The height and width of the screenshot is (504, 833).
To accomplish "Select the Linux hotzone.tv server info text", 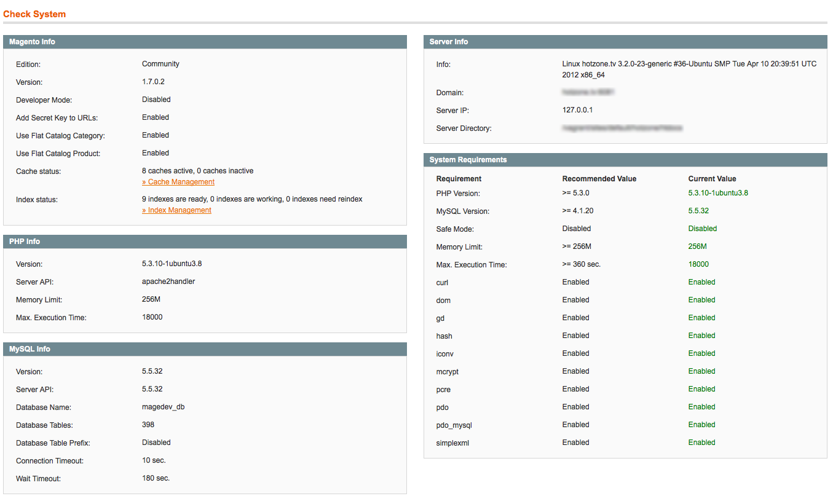I will pos(689,69).
